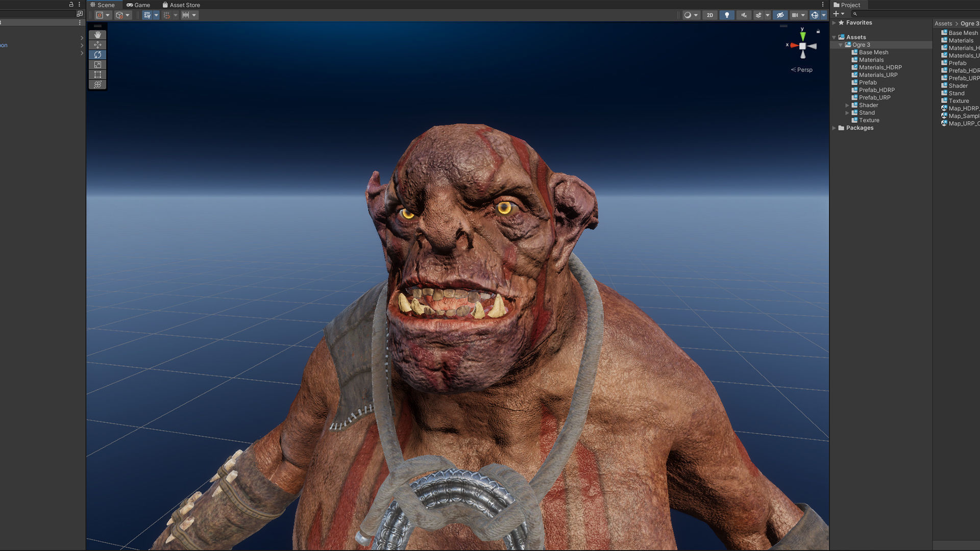
Task: Select the Rect transform tool
Action: (97, 74)
